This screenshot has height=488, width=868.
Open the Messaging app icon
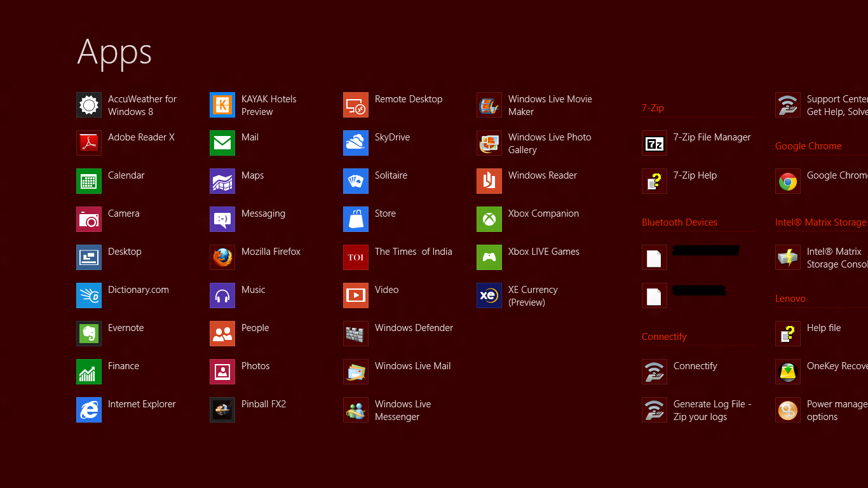222,219
